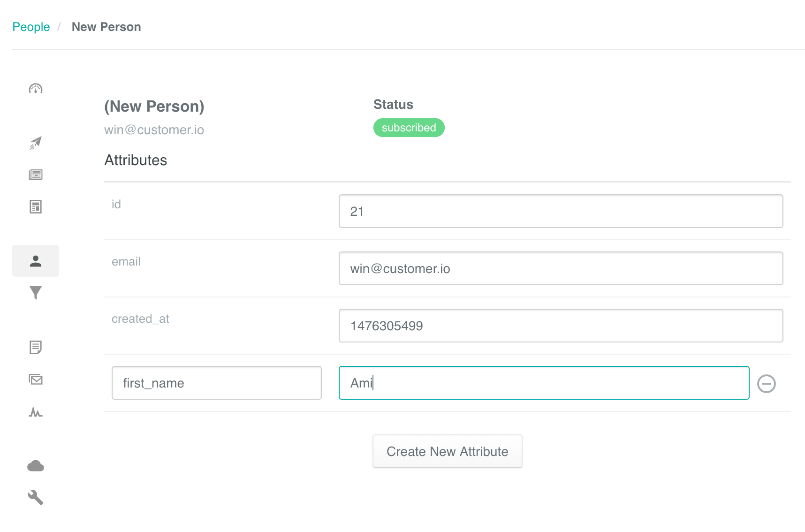
Task: Open the activity pulse icon in sidebar
Action: 36,411
